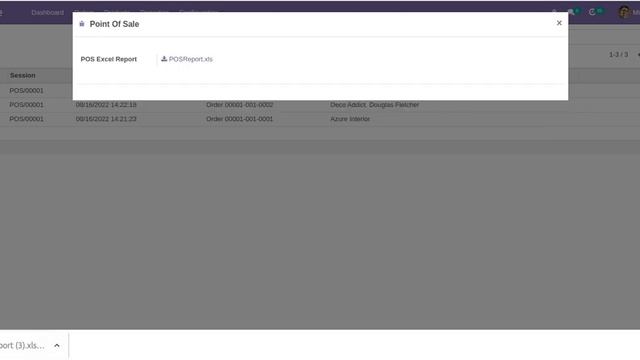The width and height of the screenshot is (640, 360).
Task: Click the Point Of Sale title icon
Action: click(x=82, y=24)
